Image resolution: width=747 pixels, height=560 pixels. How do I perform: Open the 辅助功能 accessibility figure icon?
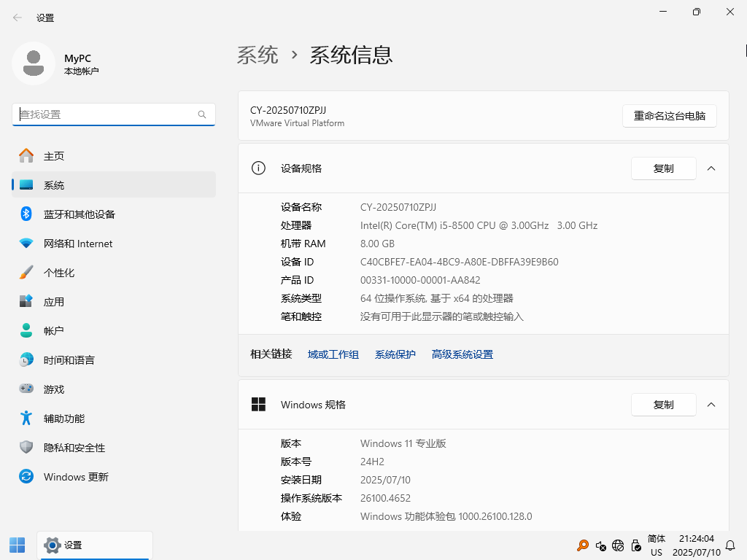26,418
